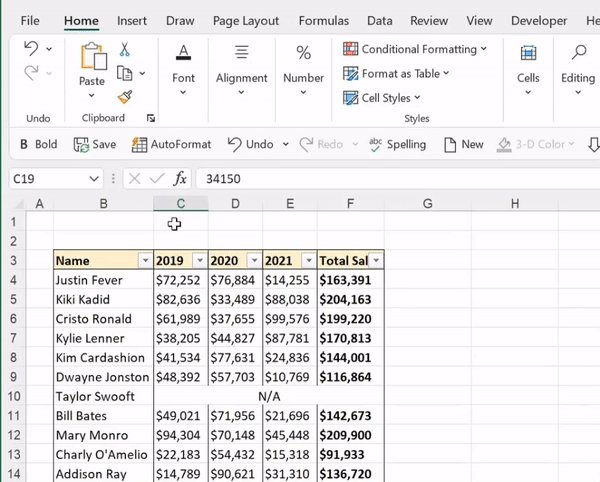Click the Undo arrow icon in ribbon
The height and width of the screenshot is (482, 600).
click(x=31, y=49)
